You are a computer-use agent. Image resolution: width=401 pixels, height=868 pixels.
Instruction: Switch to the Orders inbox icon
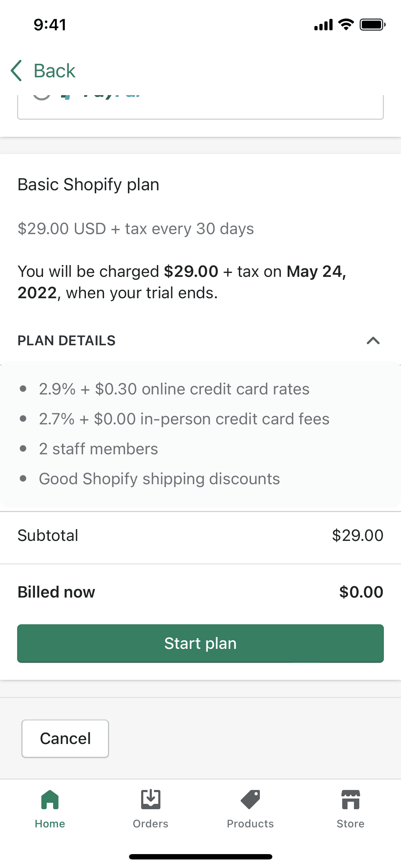150,800
